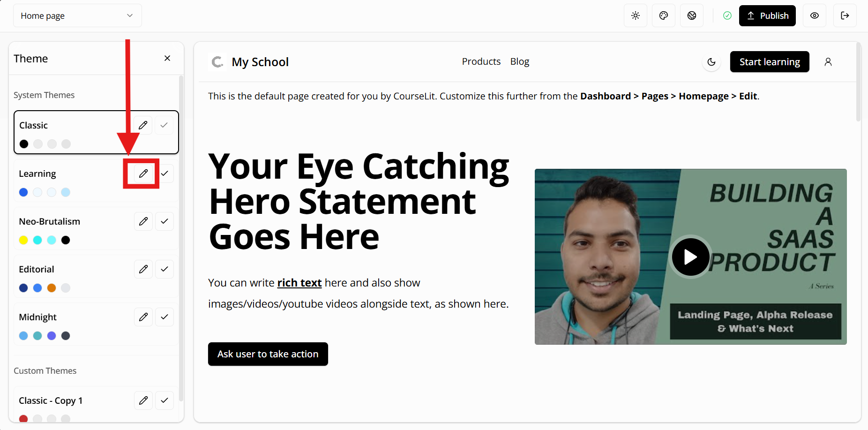Image resolution: width=868 pixels, height=430 pixels.
Task: Apply the Neo-Brutalism theme using its checkmark
Action: coord(165,221)
